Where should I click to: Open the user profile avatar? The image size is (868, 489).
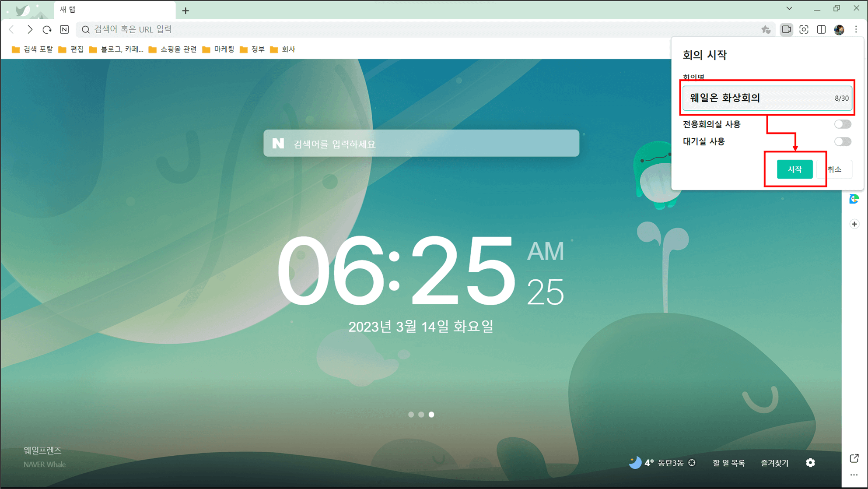point(839,29)
